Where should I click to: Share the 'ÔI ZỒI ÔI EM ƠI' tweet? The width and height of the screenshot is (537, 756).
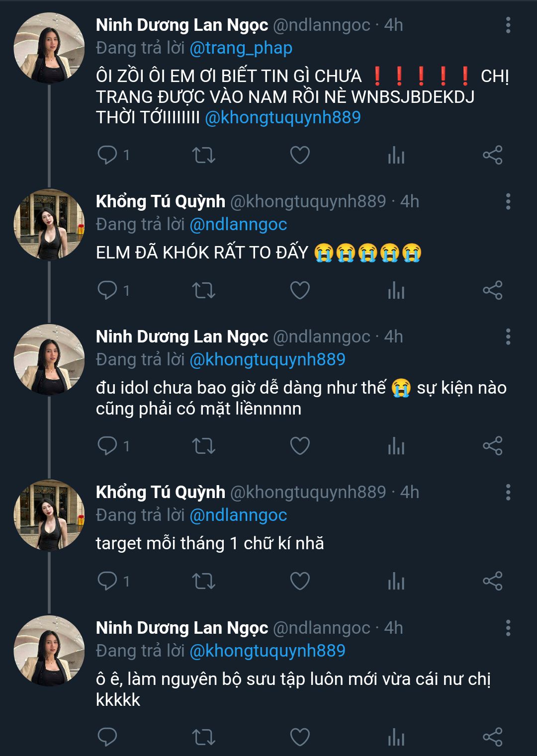point(492,155)
